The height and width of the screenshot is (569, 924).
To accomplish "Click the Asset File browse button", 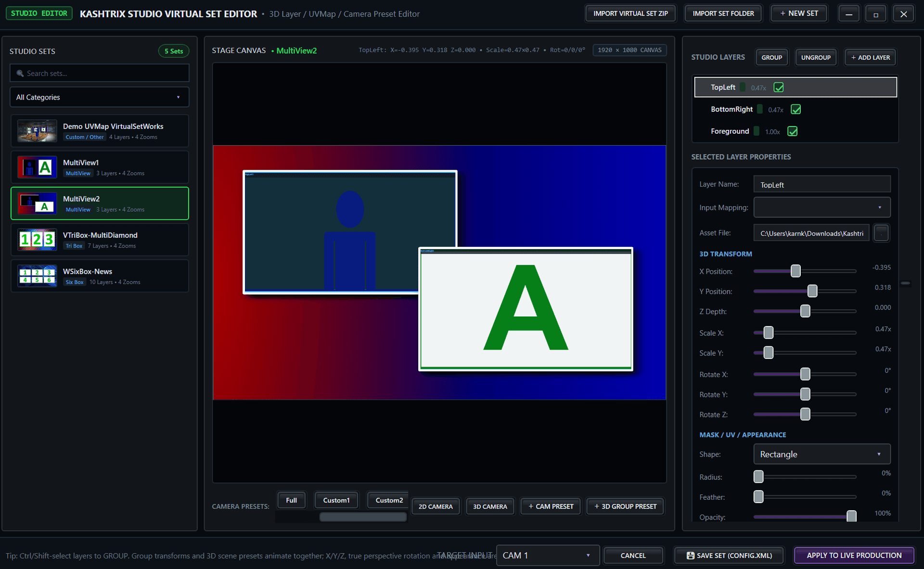I will (881, 233).
